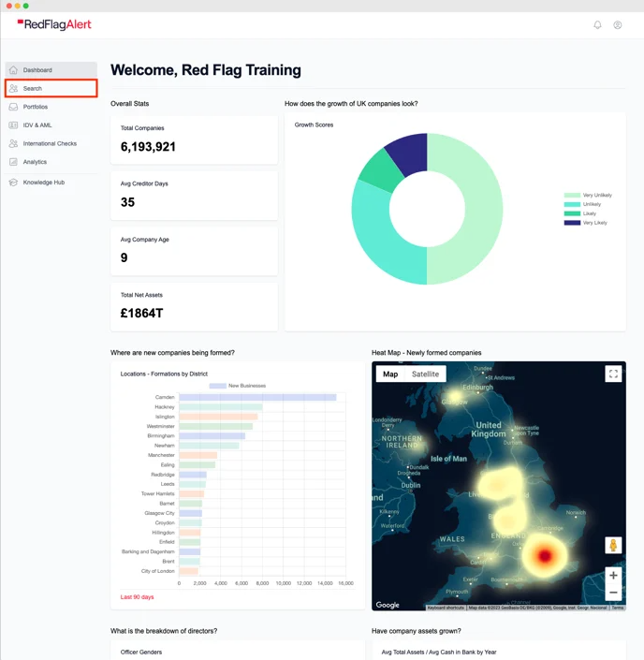Click the Analytics chart icon
This screenshot has width=644, height=660.
[x=13, y=162]
